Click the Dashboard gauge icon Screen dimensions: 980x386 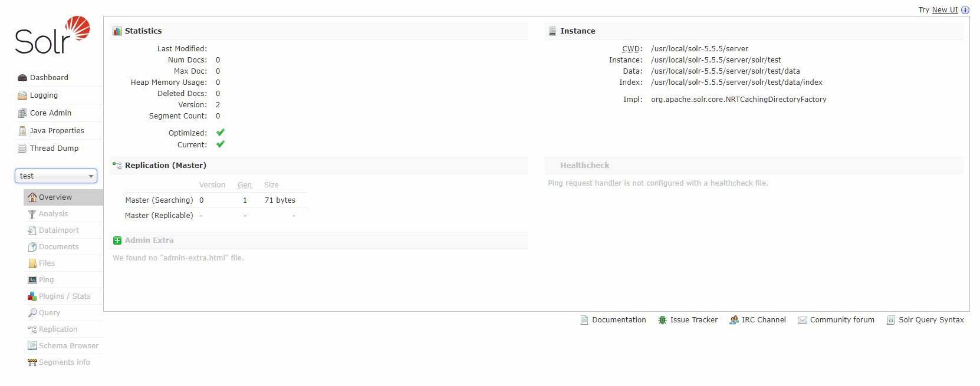[x=22, y=78]
